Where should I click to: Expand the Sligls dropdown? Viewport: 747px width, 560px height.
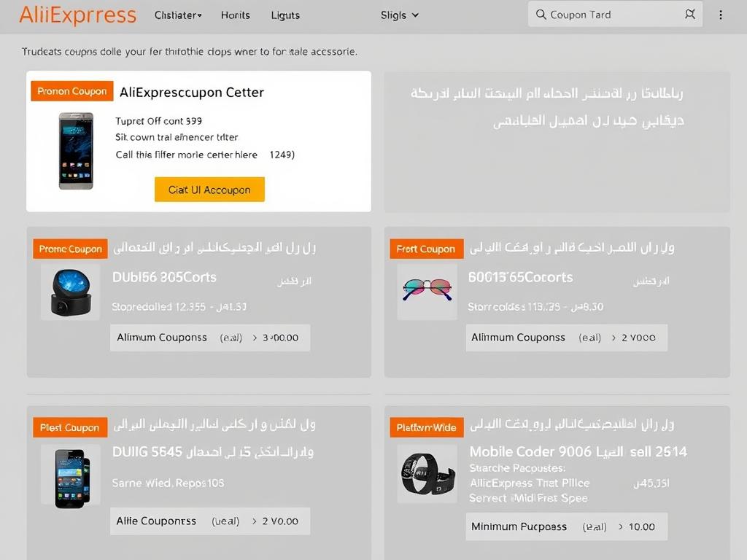(x=400, y=15)
